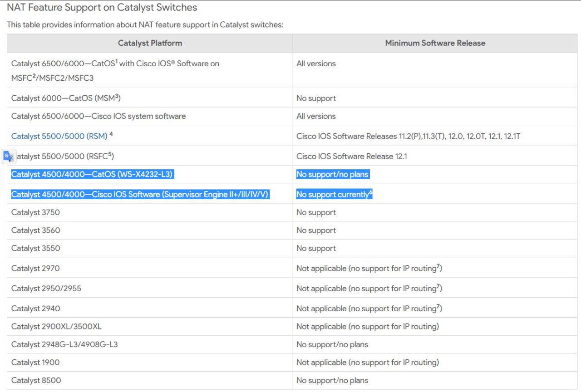This screenshot has width=581, height=392.
Task: Click the "Catalyst 3560" cell
Action: pos(150,230)
